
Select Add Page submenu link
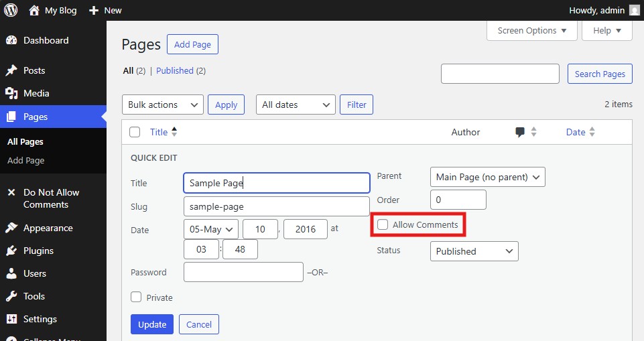pos(26,160)
